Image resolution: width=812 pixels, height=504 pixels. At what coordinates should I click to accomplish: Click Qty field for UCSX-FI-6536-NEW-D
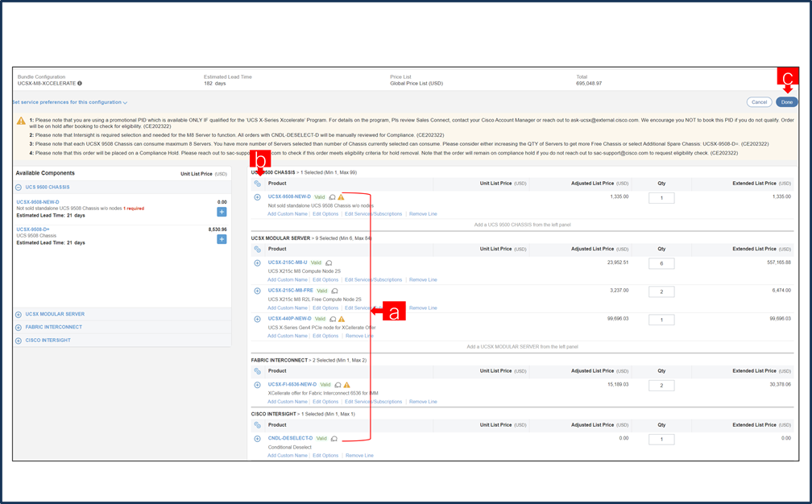[661, 386]
